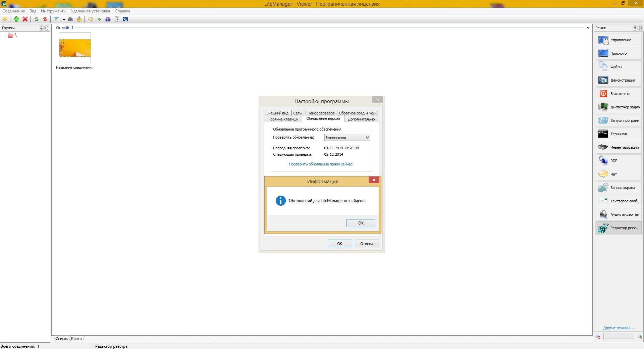Close the Информация message box
Image resolution: width=644 pixels, height=349 pixels.
tap(374, 180)
